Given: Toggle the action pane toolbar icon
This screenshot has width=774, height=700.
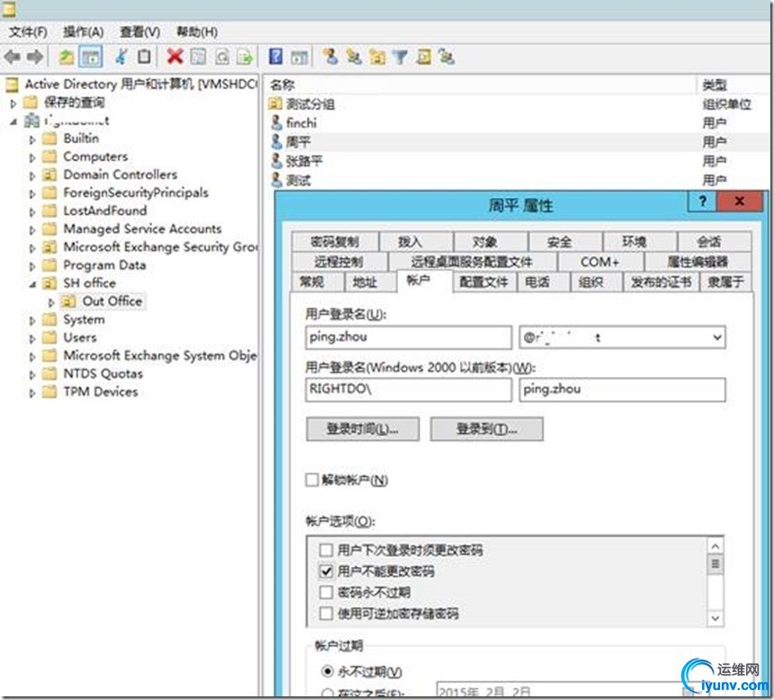Looking at the screenshot, I should click(x=299, y=57).
